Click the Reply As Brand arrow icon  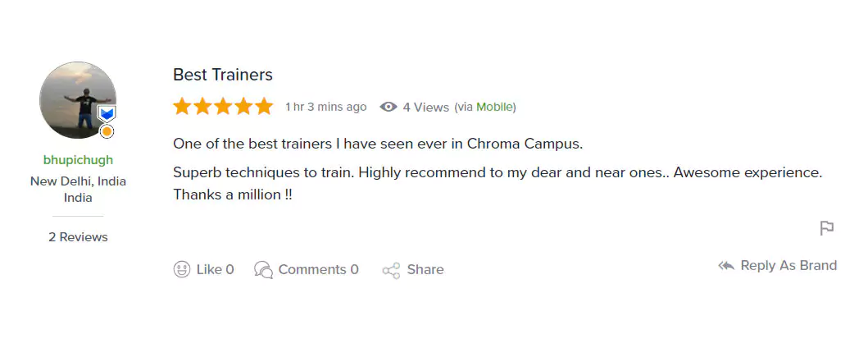click(725, 266)
